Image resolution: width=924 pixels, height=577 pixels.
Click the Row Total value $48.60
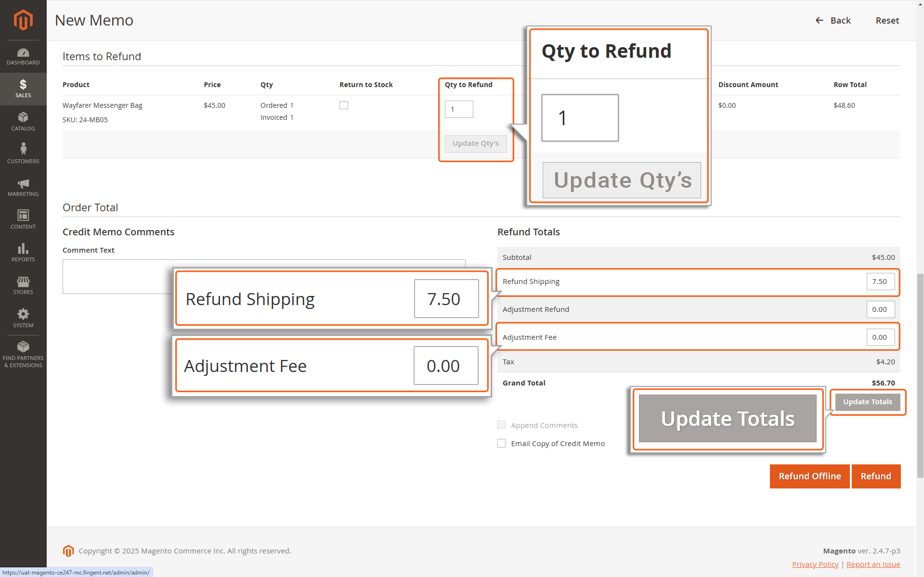coord(844,105)
